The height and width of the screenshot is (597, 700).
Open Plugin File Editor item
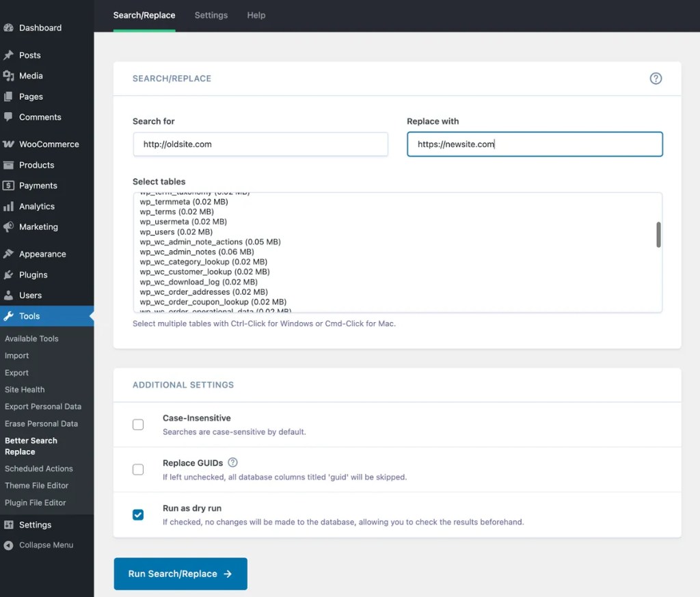(x=36, y=503)
